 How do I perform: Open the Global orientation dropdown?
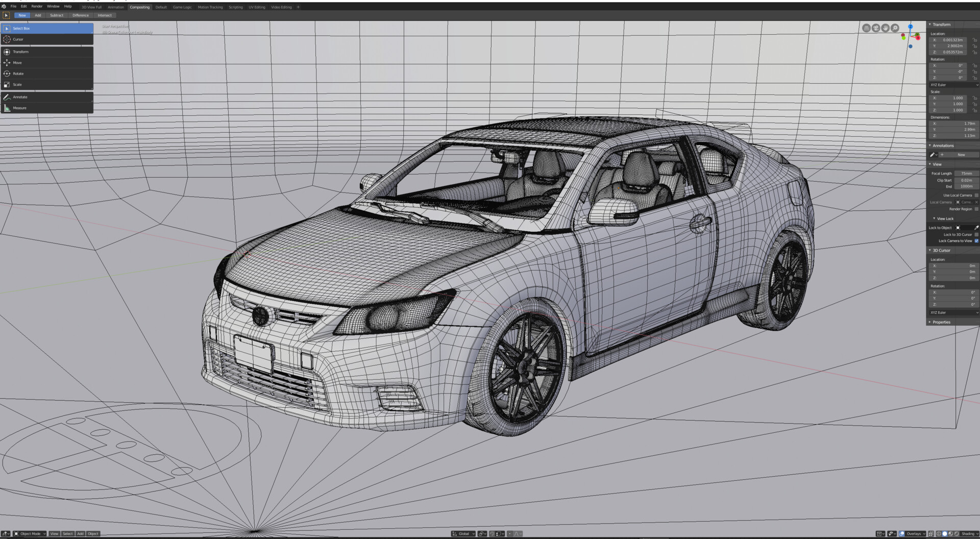tap(463, 534)
